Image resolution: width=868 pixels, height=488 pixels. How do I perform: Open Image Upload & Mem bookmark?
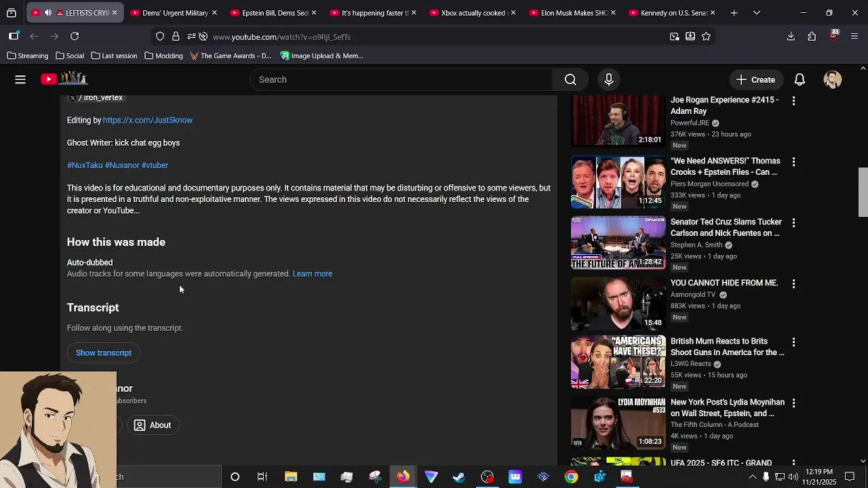(322, 56)
